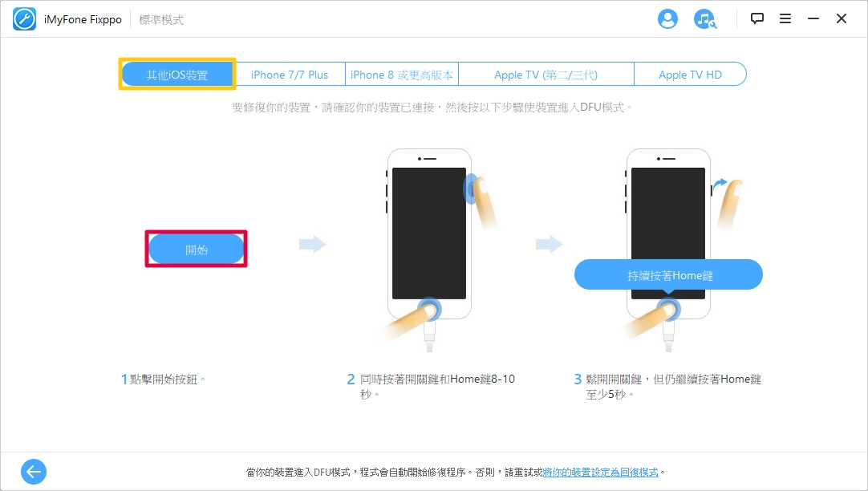Click the iMyFone Fixppo app logo

pos(24,19)
